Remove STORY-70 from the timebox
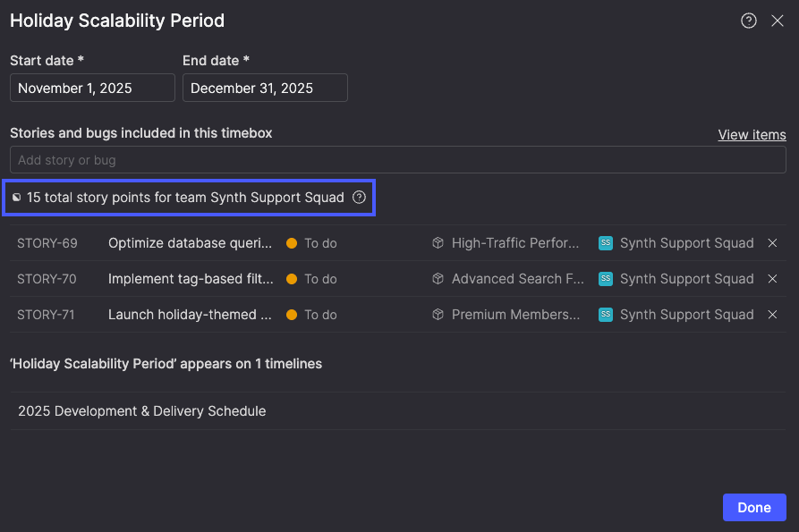The height and width of the screenshot is (532, 799). [772, 279]
